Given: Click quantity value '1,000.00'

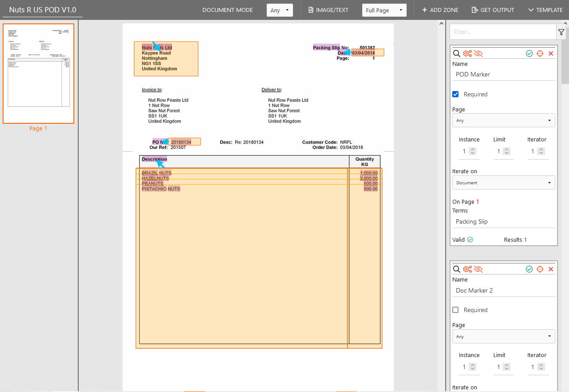Looking at the screenshot, I should (369, 173).
